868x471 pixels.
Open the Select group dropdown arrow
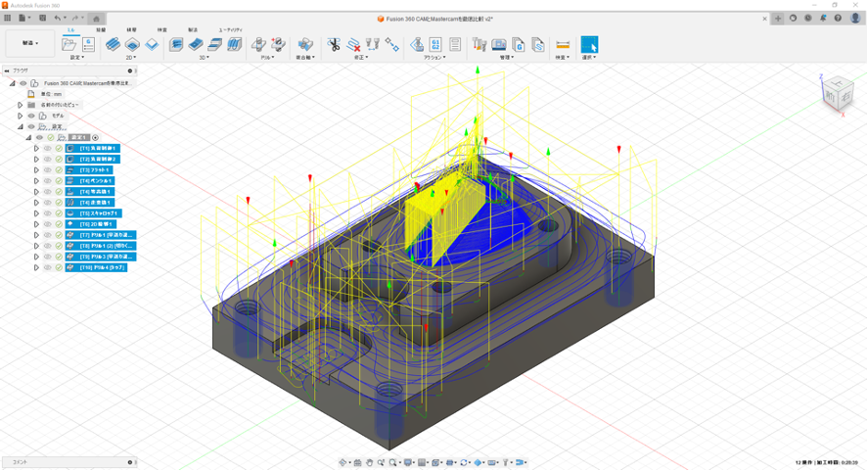click(x=589, y=57)
